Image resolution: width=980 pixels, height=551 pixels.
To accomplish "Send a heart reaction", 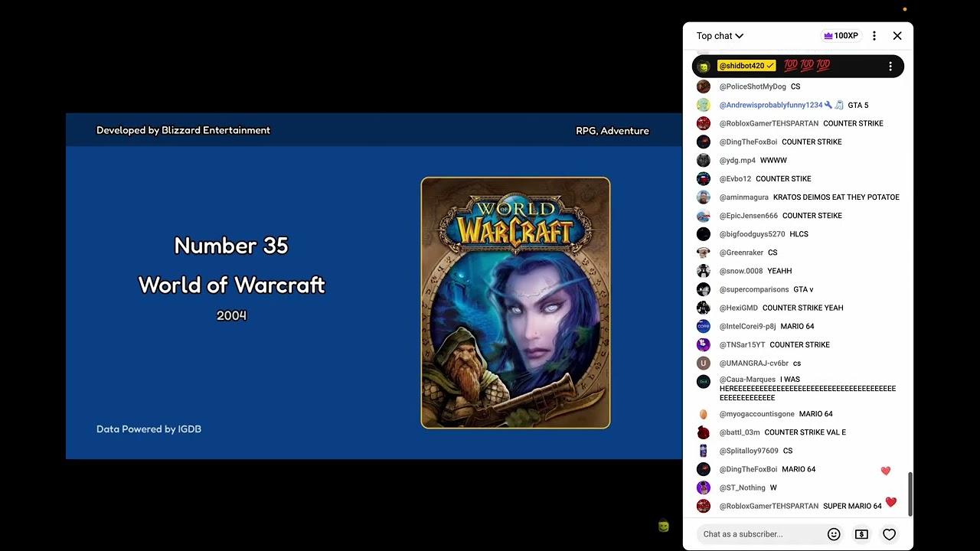I will 889,534.
